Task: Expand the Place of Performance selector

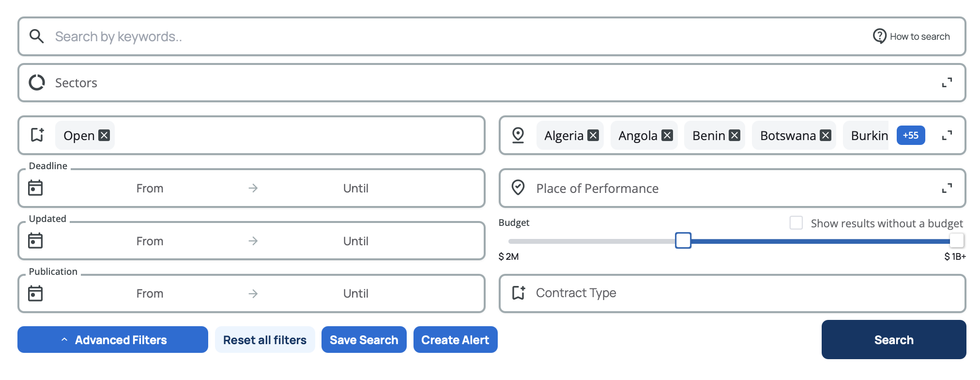Action: [947, 188]
